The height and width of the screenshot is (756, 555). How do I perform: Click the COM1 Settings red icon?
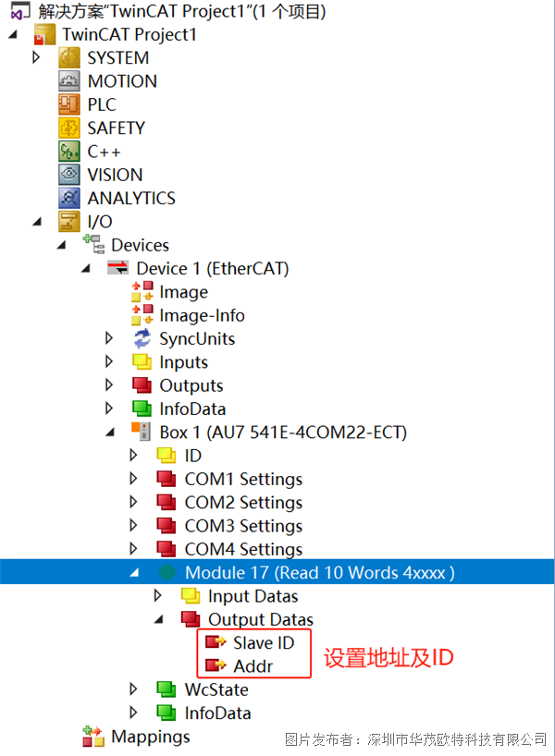click(x=166, y=479)
